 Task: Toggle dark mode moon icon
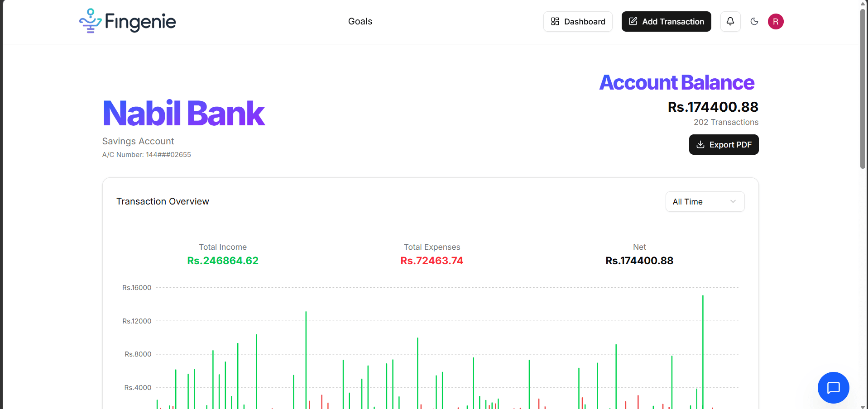coord(754,21)
